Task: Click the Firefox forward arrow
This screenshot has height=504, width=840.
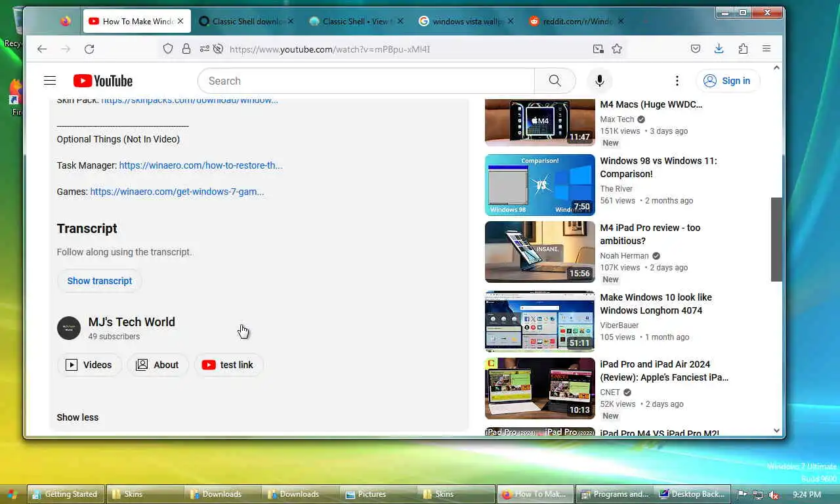Action: [x=66, y=49]
